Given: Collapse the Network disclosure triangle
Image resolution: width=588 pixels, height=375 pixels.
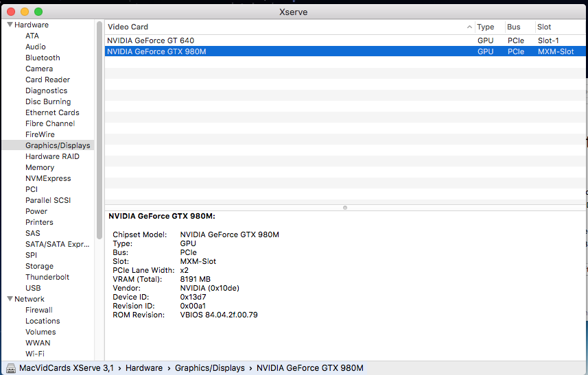Looking at the screenshot, I should (x=10, y=299).
